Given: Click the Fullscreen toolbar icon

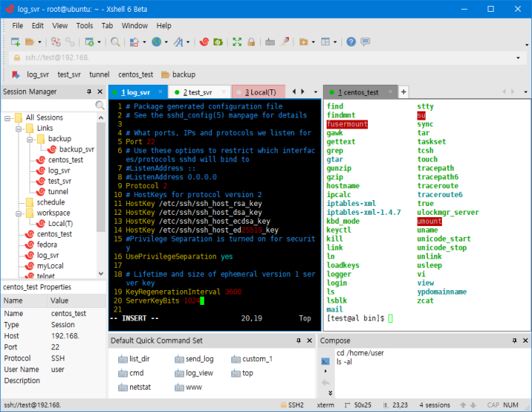Looking at the screenshot, I should coord(237,42).
